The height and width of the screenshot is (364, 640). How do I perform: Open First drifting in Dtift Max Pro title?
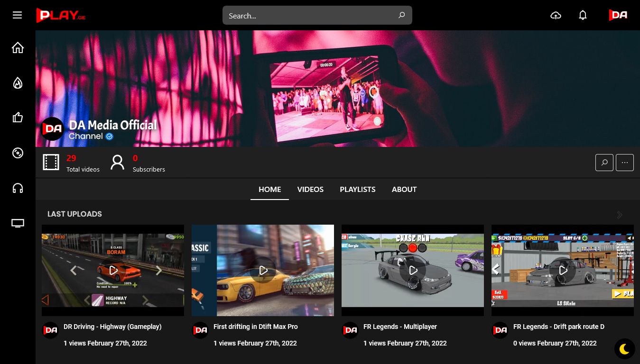[x=256, y=327]
